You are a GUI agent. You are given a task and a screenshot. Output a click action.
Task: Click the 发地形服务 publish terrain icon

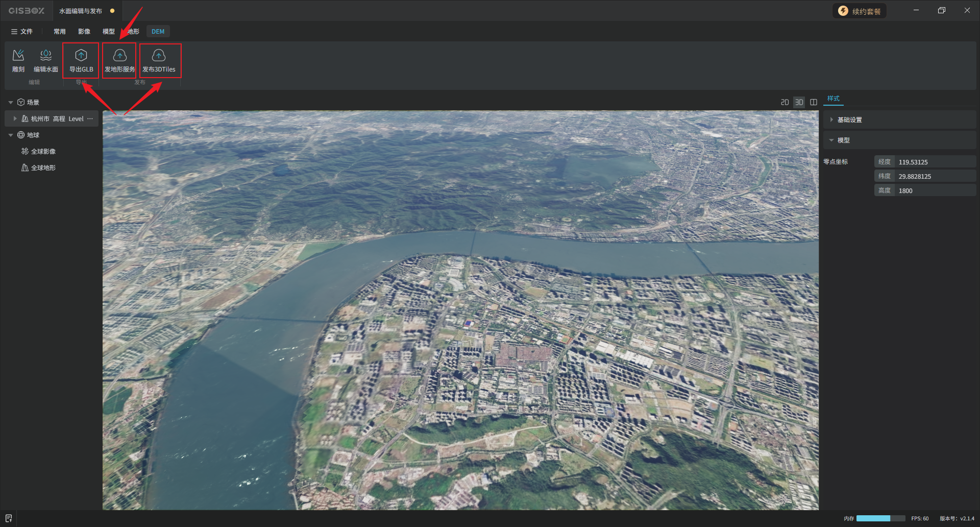tap(119, 60)
